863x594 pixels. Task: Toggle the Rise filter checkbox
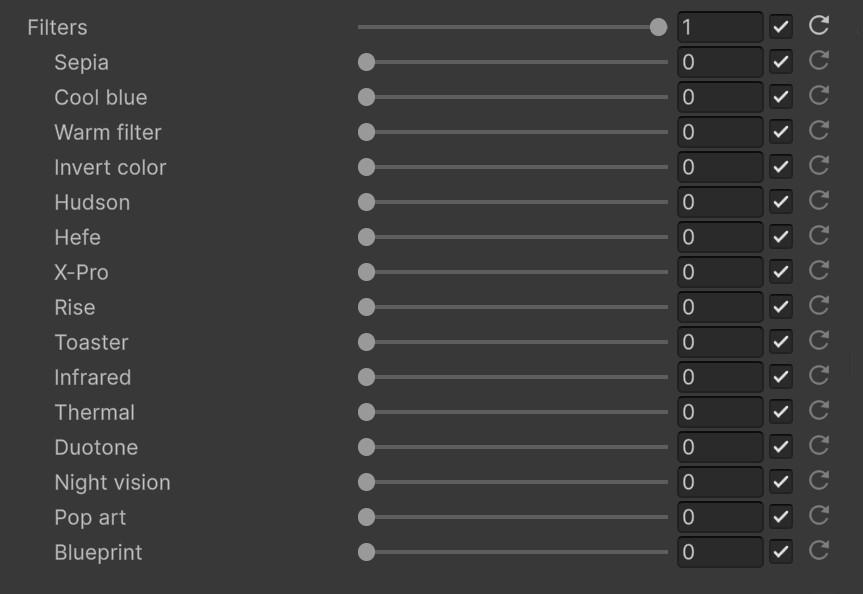(x=781, y=307)
